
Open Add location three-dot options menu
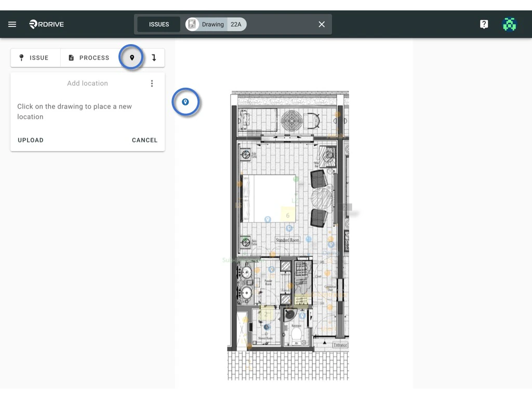tap(152, 84)
